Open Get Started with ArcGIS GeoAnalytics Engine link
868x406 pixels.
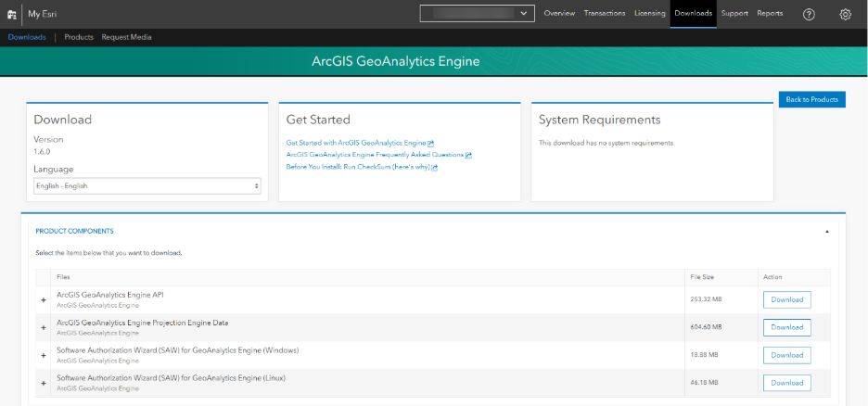tap(356, 143)
